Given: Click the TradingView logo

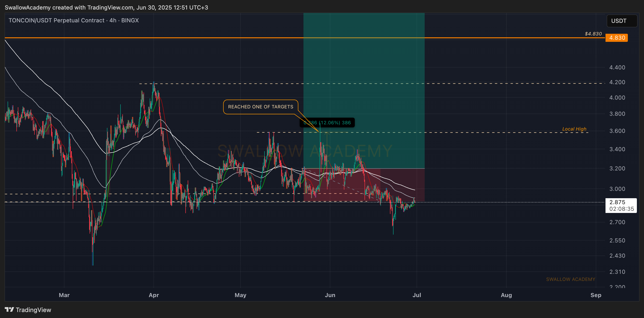Looking at the screenshot, I should [x=28, y=310].
